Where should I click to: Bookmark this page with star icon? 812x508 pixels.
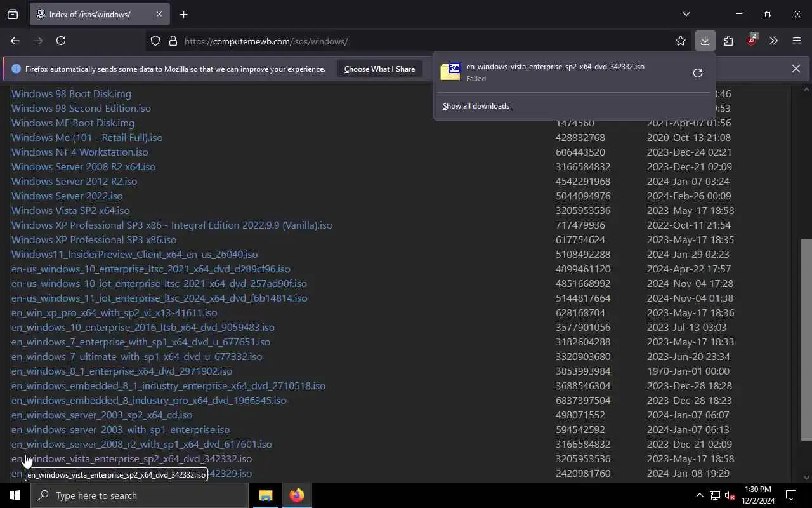(681, 41)
